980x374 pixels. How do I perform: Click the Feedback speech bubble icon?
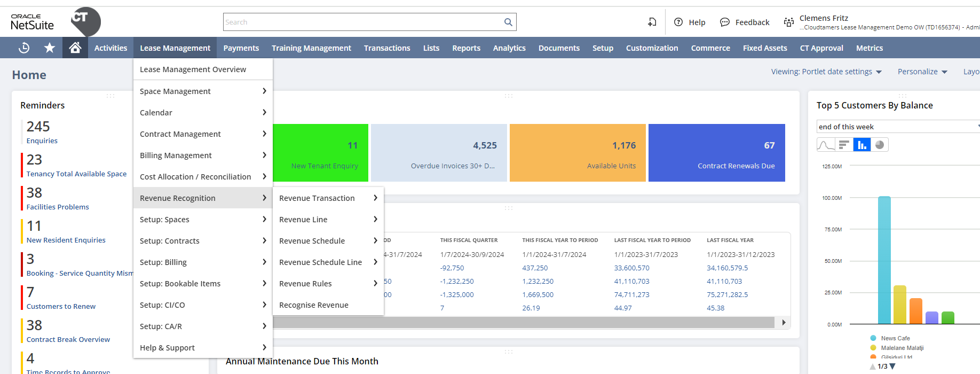click(x=724, y=22)
